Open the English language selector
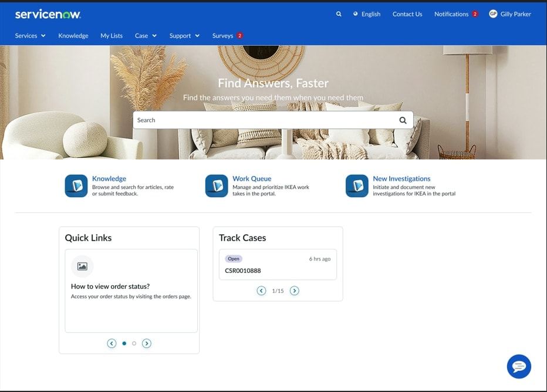547x392 pixels. click(x=367, y=14)
